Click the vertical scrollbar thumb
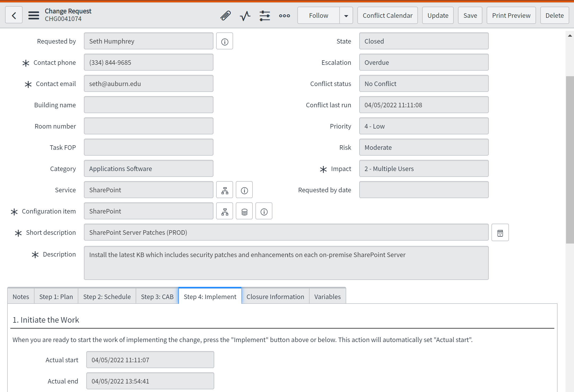This screenshot has height=392, width=574. [569, 159]
